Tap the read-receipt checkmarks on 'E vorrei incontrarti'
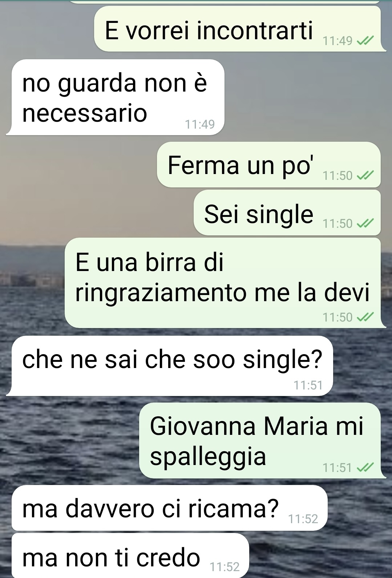 point(365,41)
